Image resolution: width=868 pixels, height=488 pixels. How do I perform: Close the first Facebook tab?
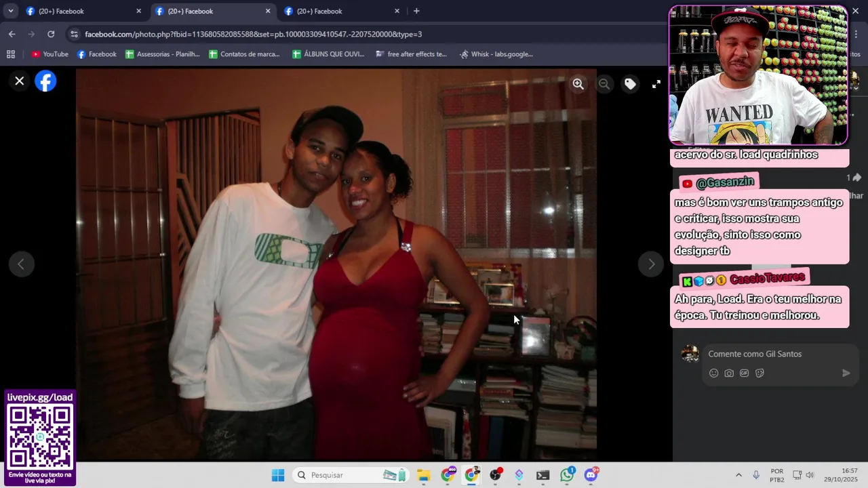pyautogui.click(x=139, y=11)
